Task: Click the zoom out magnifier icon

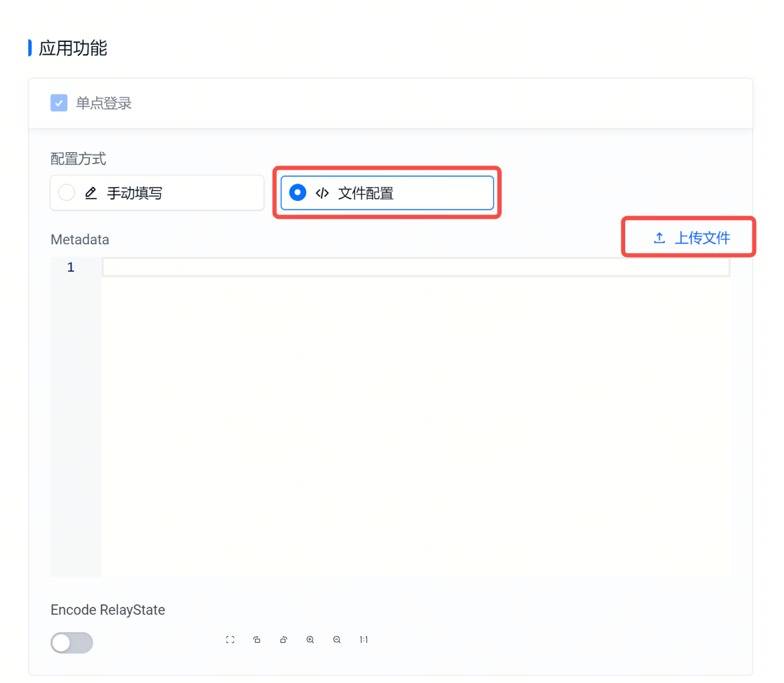Action: pos(337,640)
